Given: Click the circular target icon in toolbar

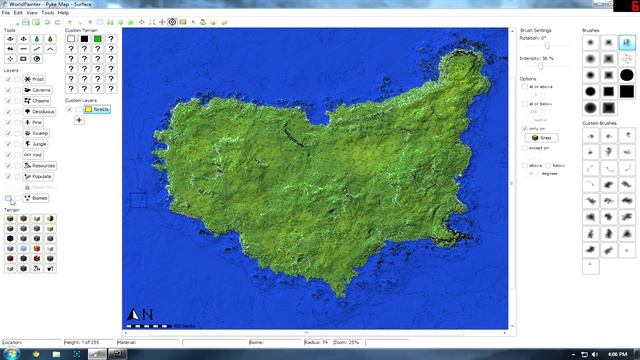Looking at the screenshot, I should click(172, 22).
